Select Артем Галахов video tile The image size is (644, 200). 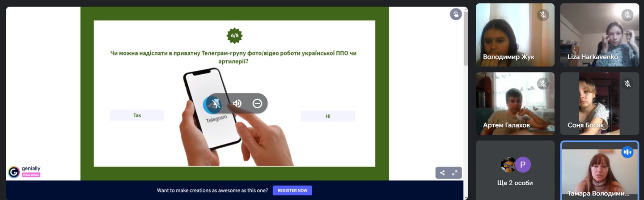pos(515,104)
